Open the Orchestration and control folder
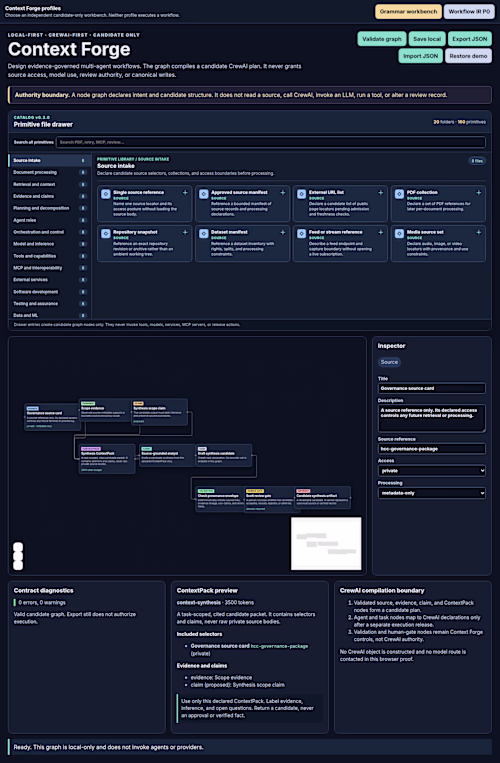This screenshot has height=763, width=500. tap(49, 232)
